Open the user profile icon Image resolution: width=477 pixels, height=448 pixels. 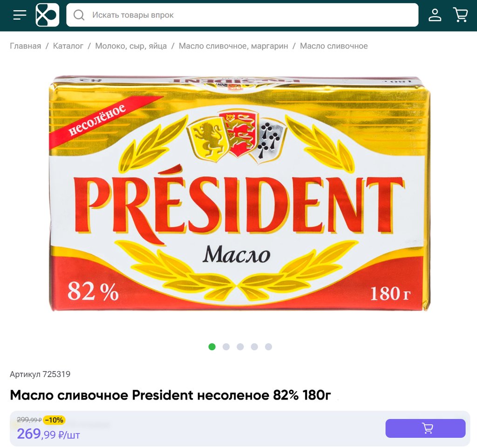[x=435, y=15]
